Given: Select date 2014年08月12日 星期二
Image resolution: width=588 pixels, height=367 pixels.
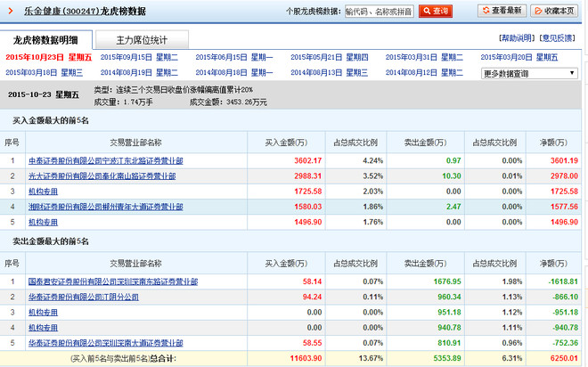Looking at the screenshot, I should point(426,72).
